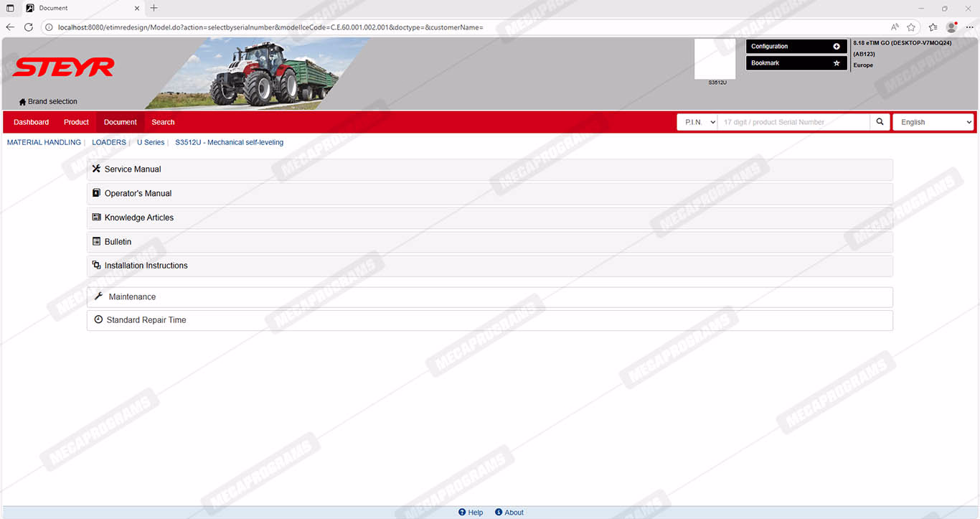The height and width of the screenshot is (519, 980).
Task: Click the Bookmark star icon
Action: pyautogui.click(x=836, y=63)
